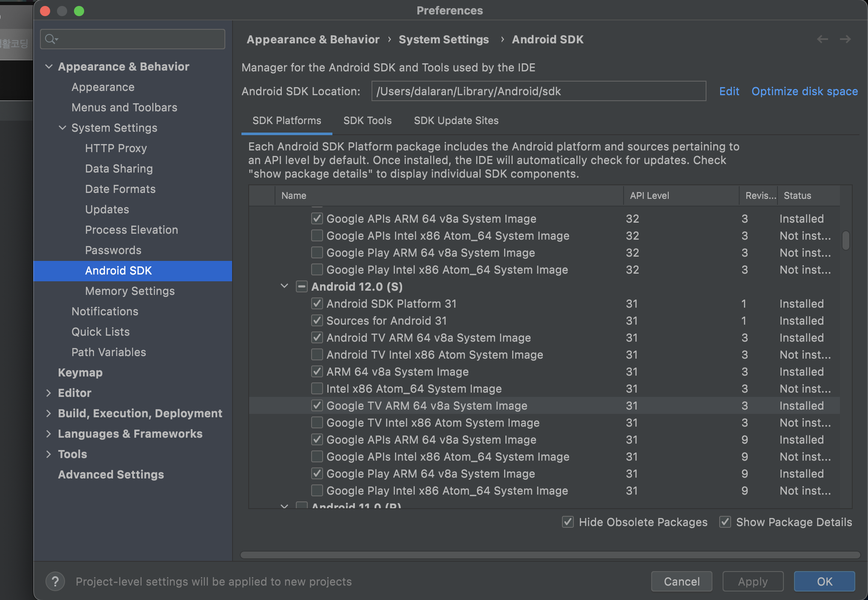Click inside the Android SDK Location field
The image size is (868, 600).
(x=538, y=91)
